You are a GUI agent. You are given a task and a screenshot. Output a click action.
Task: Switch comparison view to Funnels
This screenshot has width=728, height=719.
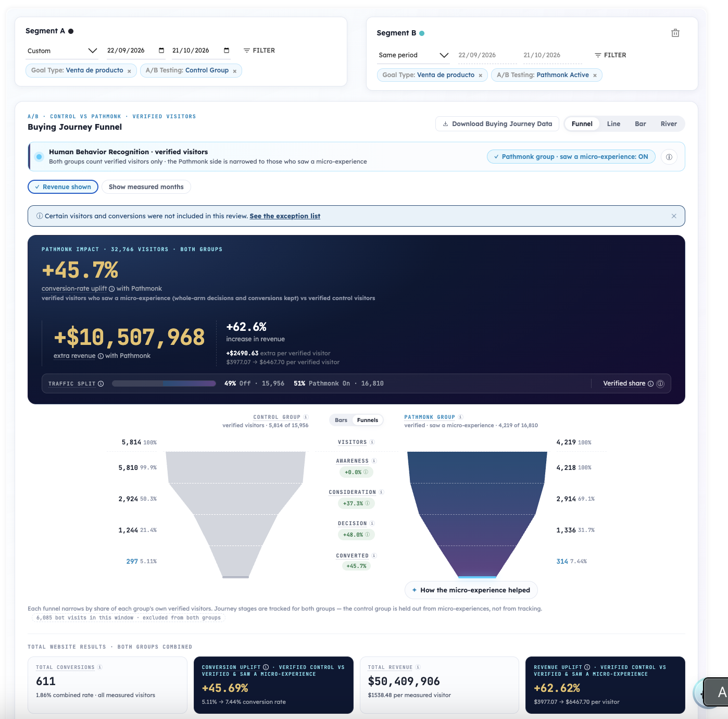368,420
